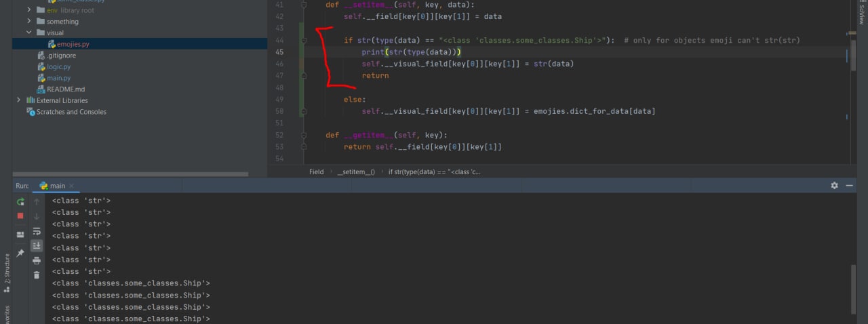The width and height of the screenshot is (868, 324).
Task: Expand the something folder
Action: pos(29,22)
